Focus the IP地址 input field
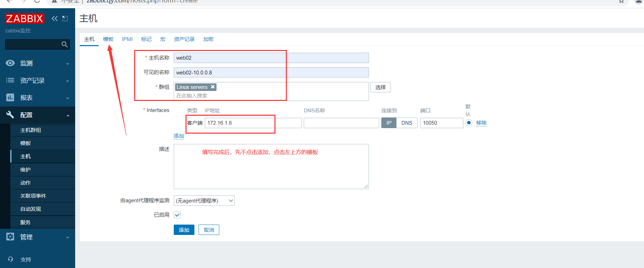644x268 pixels. [253, 123]
